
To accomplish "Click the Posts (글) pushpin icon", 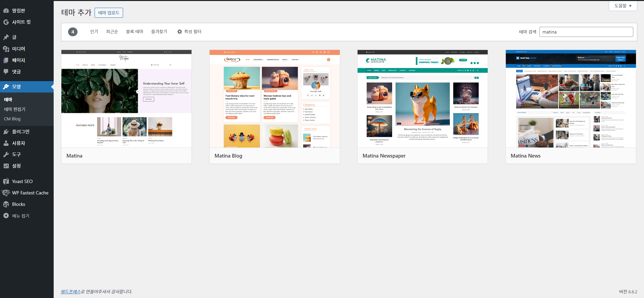I will click(x=6, y=37).
